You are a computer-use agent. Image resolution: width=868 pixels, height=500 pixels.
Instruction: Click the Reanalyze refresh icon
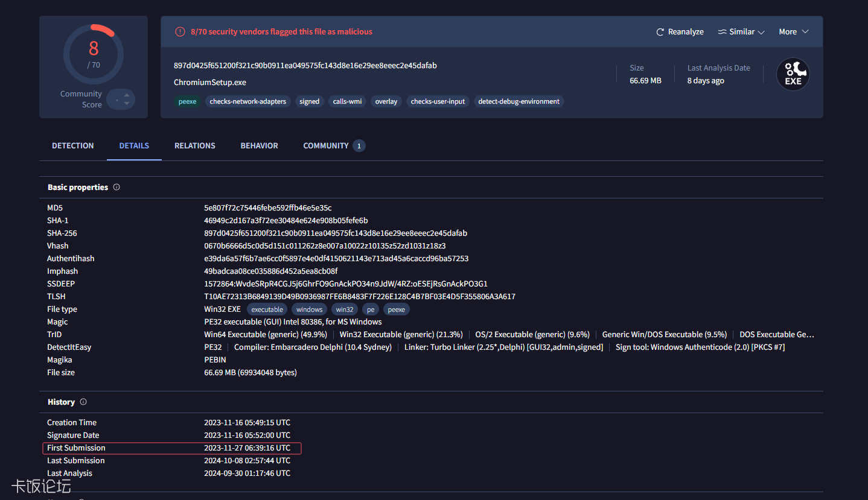tap(660, 32)
